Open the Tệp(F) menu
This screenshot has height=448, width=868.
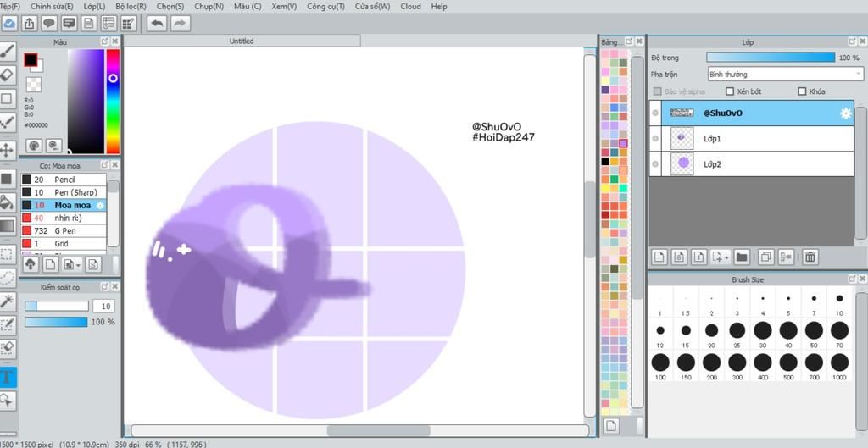pos(10,7)
